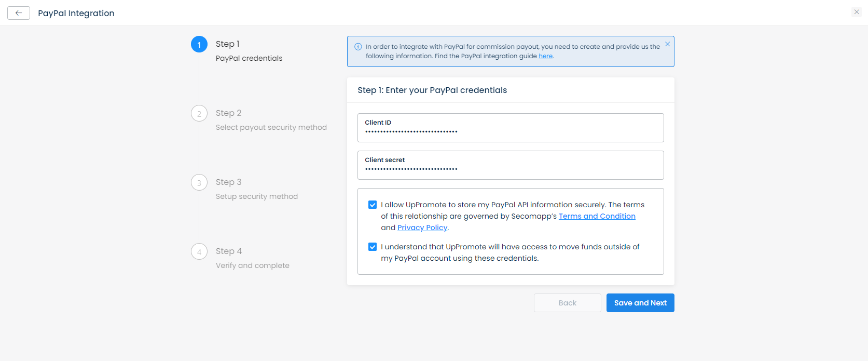Select the Step 2 circle indicator

click(199, 113)
